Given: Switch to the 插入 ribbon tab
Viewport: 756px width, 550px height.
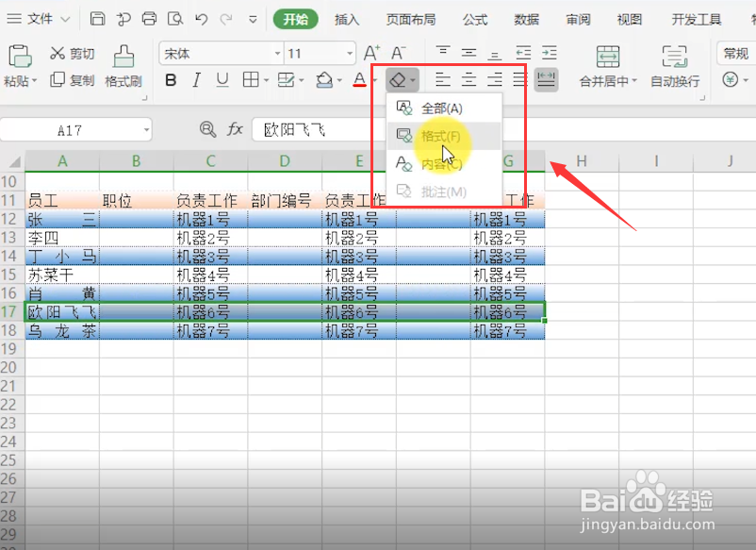Looking at the screenshot, I should [x=345, y=19].
